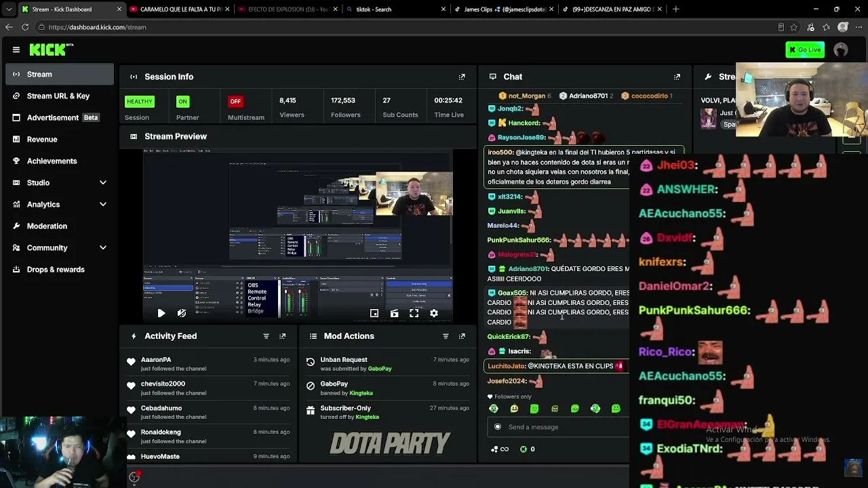Open LuchitoJato's pinned chat message

point(556,366)
